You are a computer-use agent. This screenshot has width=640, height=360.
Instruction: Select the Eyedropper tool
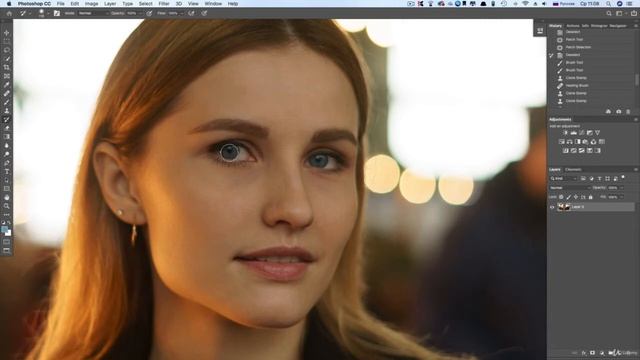(x=7, y=85)
